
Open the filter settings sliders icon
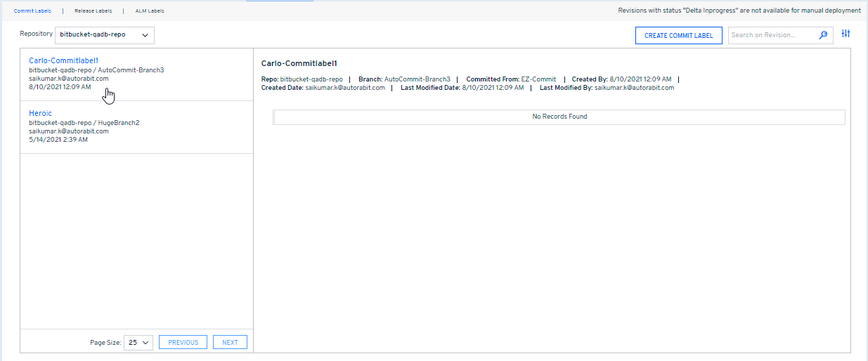pyautogui.click(x=846, y=34)
